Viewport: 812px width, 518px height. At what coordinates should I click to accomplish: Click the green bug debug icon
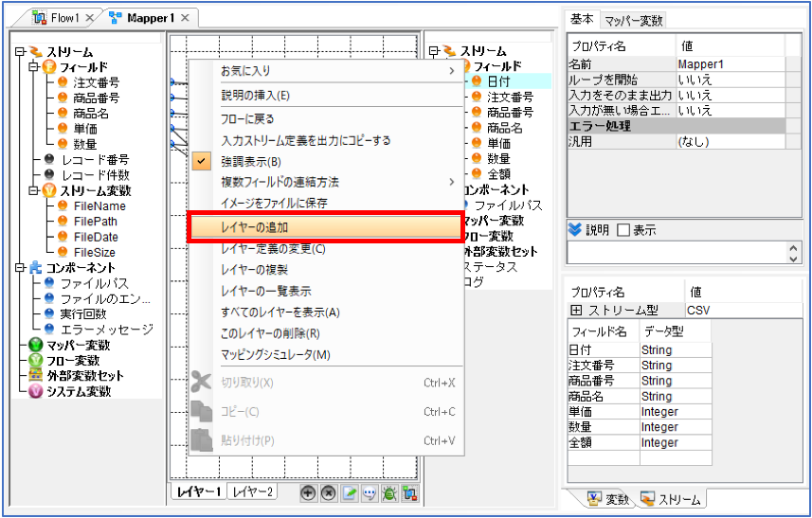(389, 493)
